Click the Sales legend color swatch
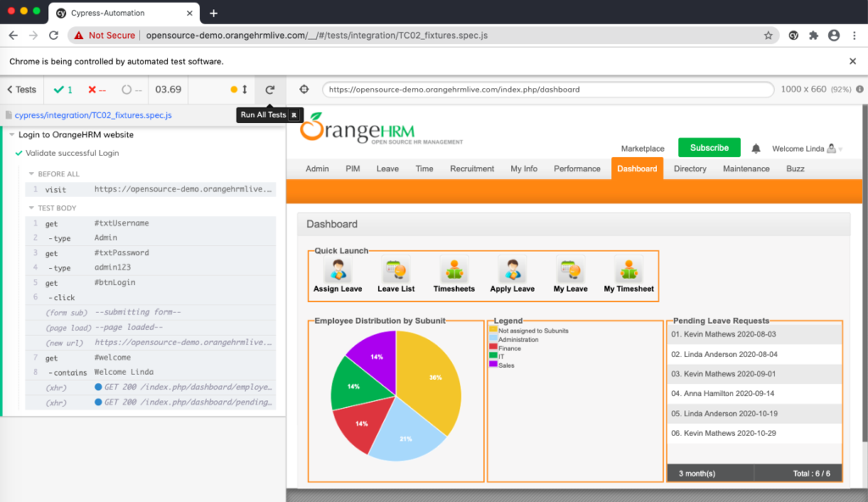 click(x=494, y=363)
